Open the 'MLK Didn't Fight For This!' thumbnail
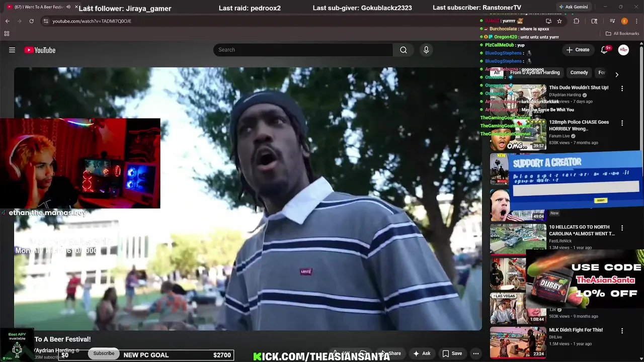This screenshot has height=362, width=644. pyautogui.click(x=518, y=342)
